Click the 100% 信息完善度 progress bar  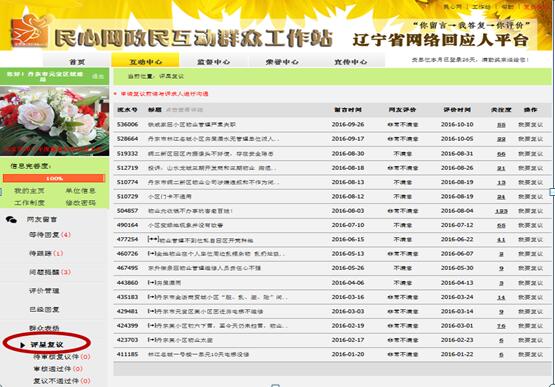(x=54, y=178)
